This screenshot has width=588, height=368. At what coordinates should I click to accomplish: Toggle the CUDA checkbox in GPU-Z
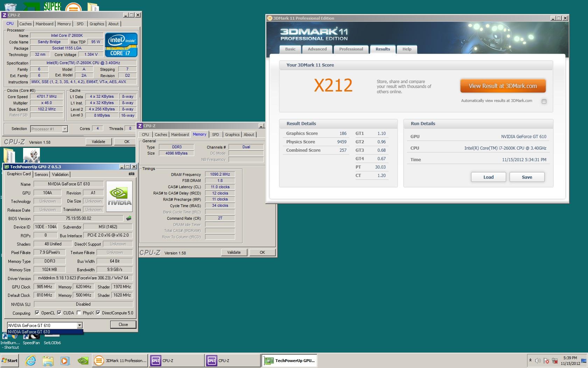[x=59, y=313]
